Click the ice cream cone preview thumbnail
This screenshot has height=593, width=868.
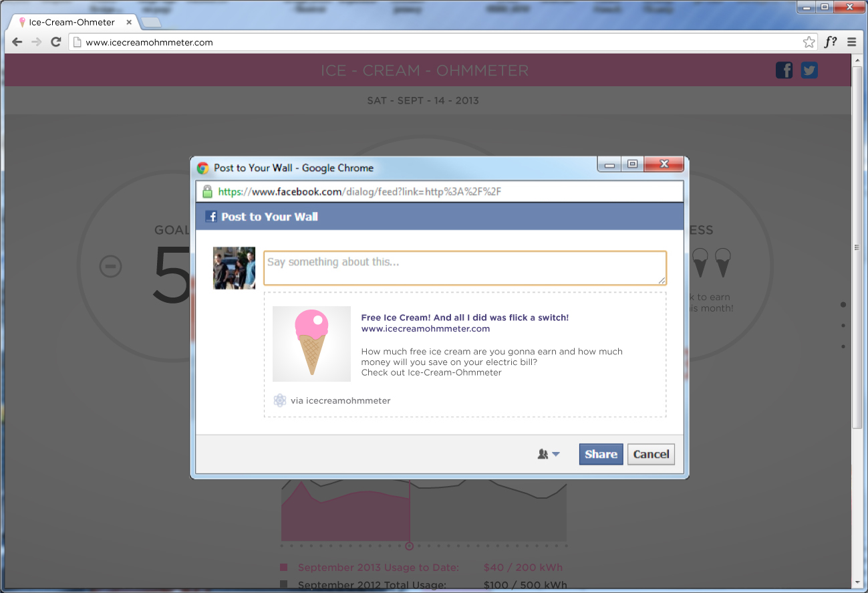pos(312,344)
